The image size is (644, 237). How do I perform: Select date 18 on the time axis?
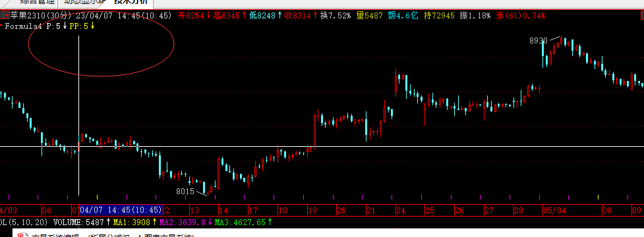[x=283, y=211]
